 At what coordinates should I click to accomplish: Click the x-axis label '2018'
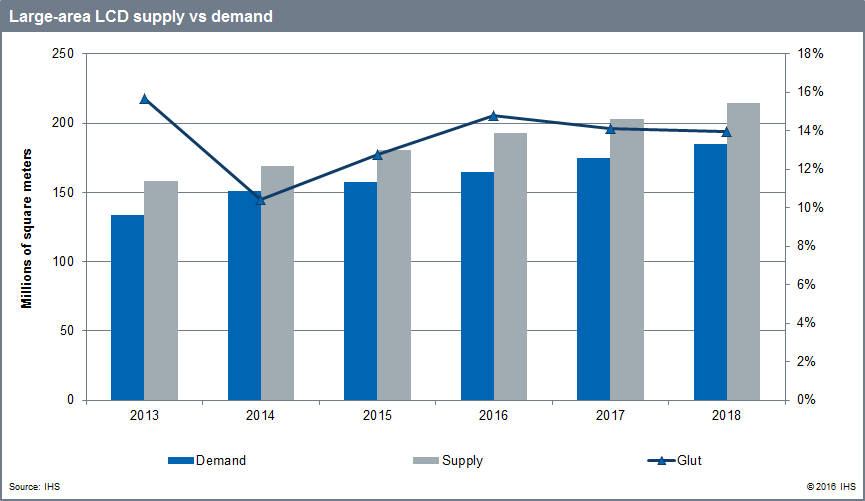click(727, 415)
